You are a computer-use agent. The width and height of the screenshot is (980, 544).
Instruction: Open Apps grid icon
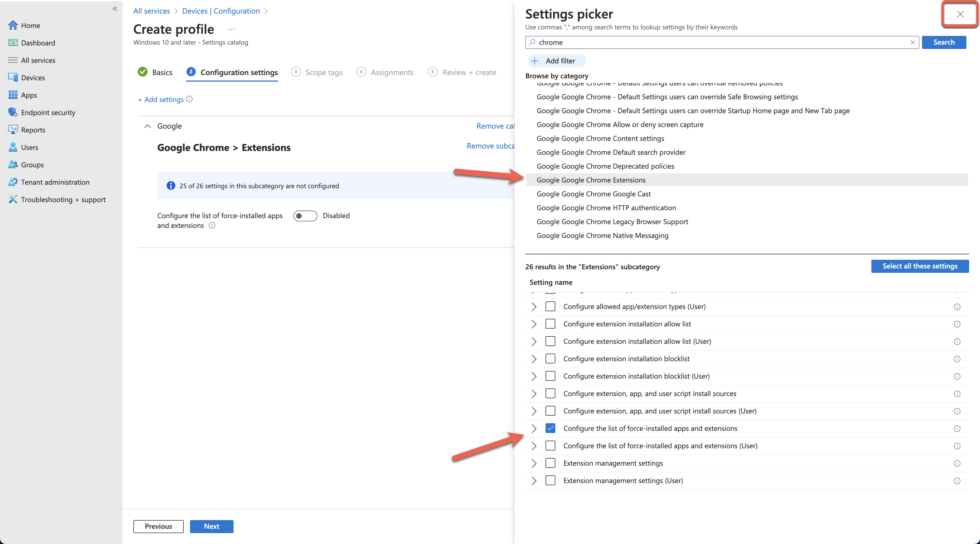pos(13,95)
